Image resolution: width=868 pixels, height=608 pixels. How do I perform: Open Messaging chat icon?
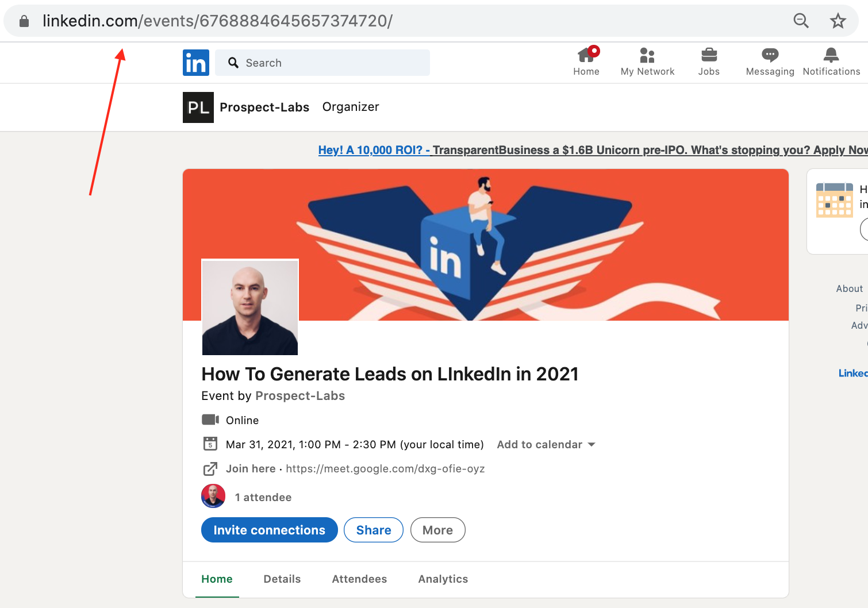(770, 55)
